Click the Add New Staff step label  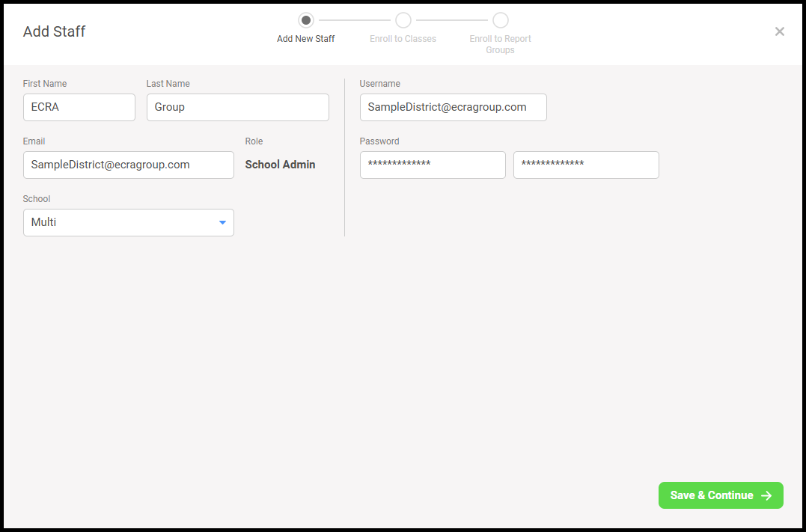305,39
